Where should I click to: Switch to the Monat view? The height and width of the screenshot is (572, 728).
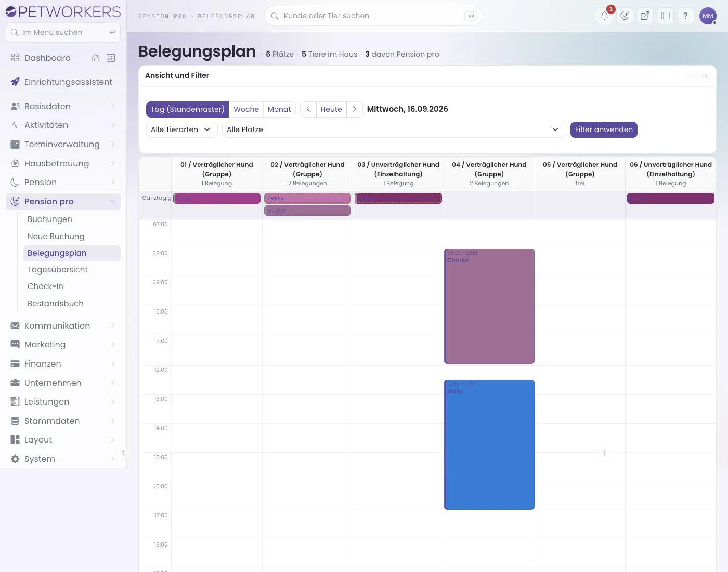click(279, 109)
